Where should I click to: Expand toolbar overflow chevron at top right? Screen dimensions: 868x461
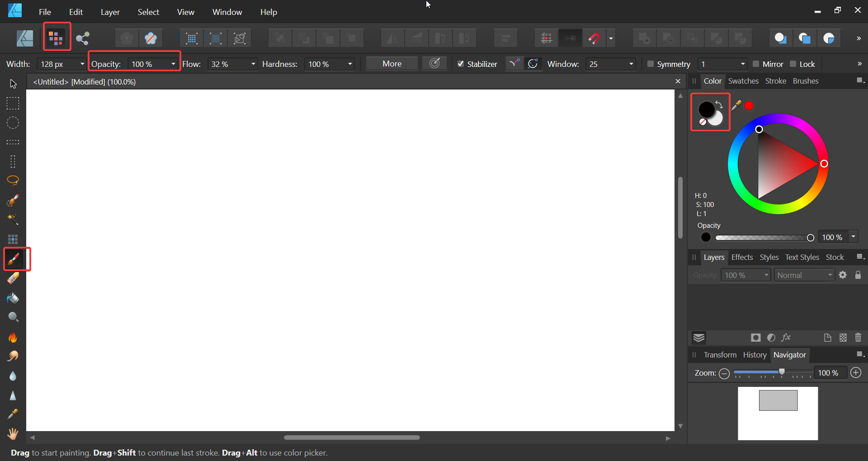(x=859, y=38)
